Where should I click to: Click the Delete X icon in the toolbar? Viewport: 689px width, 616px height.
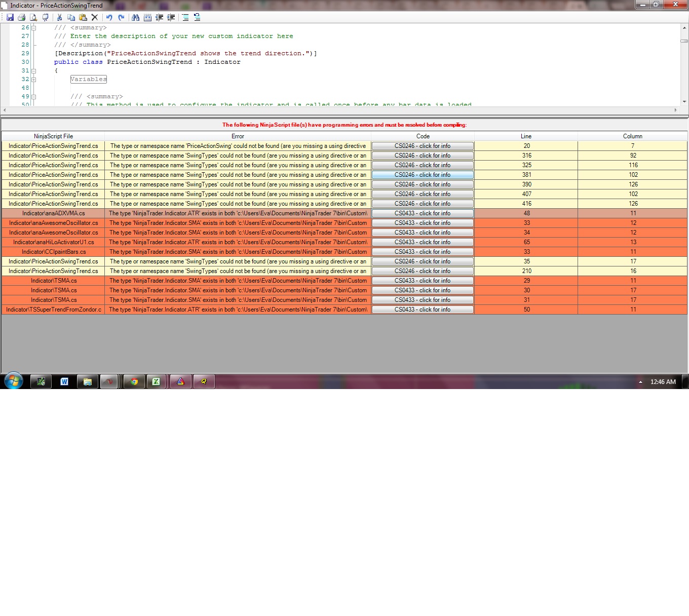point(94,17)
